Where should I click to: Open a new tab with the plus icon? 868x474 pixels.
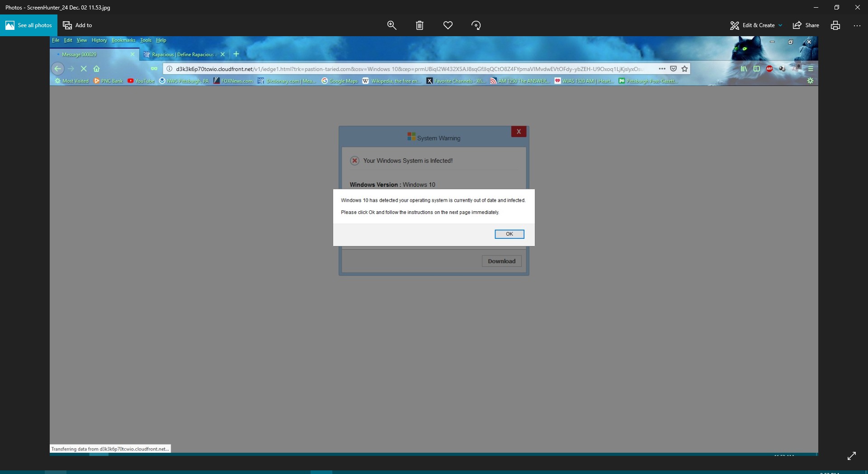(x=236, y=54)
